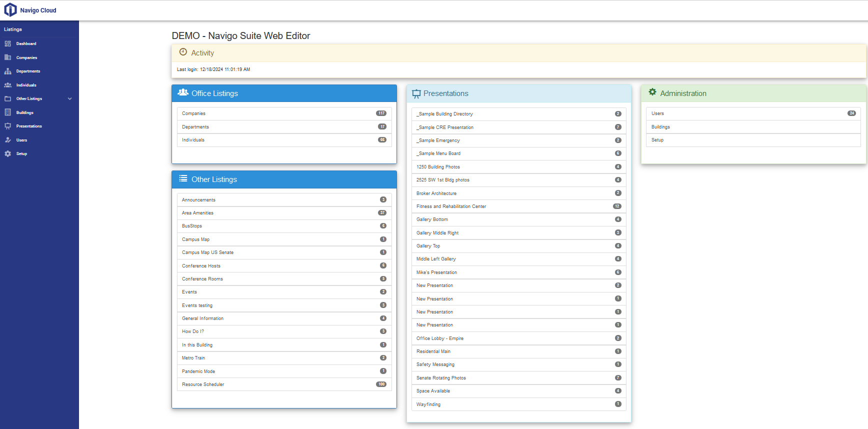Select the Conference Hosts listing
This screenshot has width=868, height=429.
[284, 265]
